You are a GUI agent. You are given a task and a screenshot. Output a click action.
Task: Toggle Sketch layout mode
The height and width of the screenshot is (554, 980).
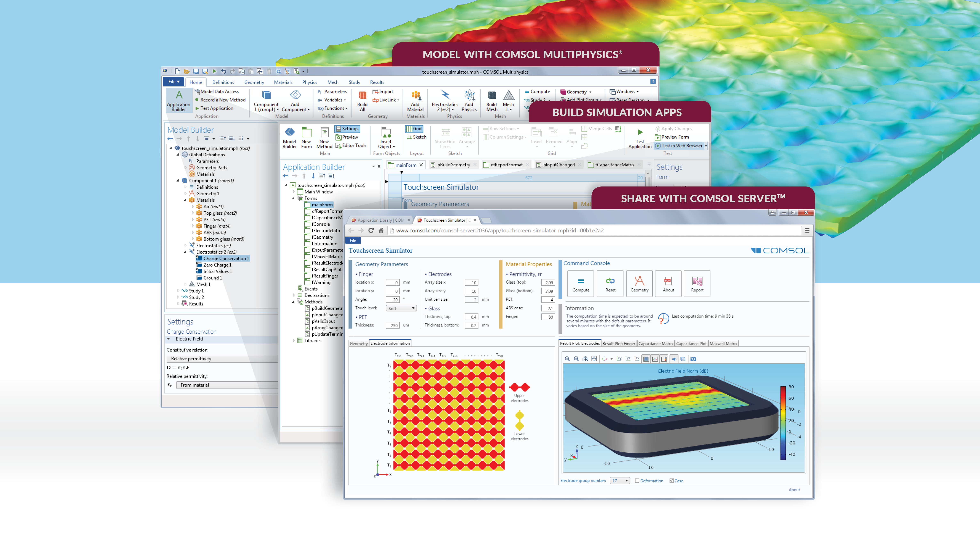(x=417, y=137)
